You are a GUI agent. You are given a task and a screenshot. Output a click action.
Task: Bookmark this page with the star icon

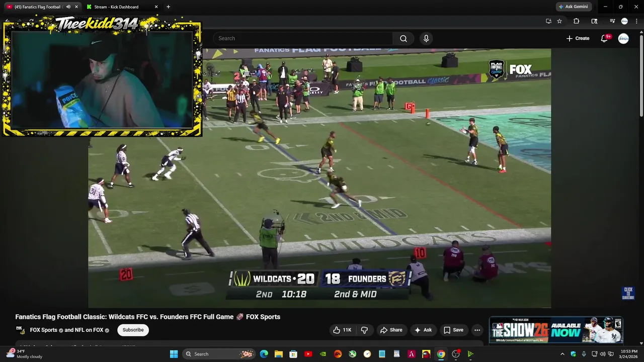559,21
